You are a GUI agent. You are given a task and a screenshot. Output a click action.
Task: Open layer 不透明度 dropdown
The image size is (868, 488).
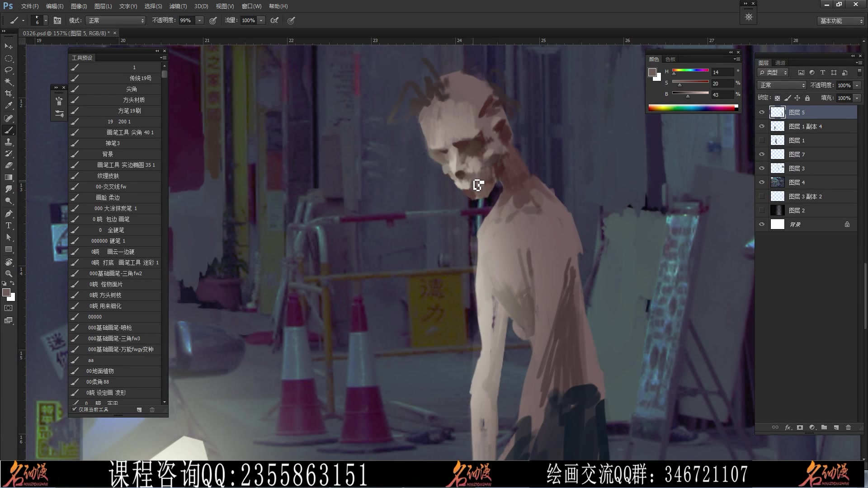click(857, 85)
